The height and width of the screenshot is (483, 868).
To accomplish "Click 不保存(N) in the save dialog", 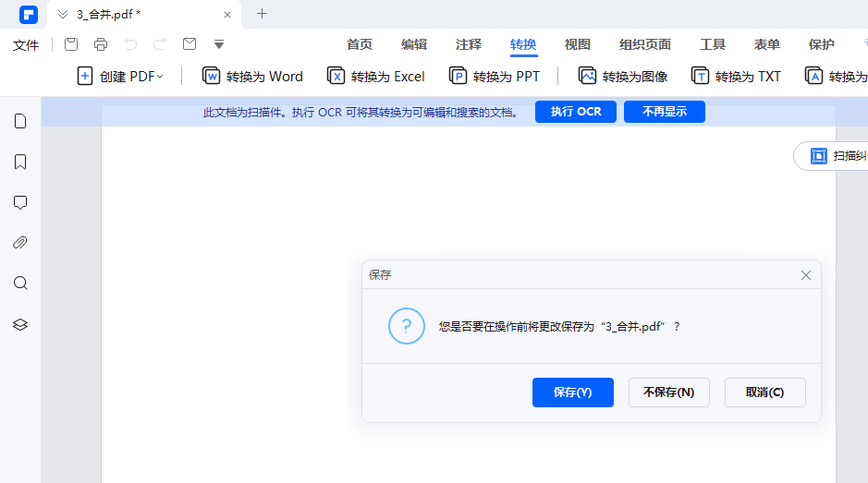I will [668, 392].
